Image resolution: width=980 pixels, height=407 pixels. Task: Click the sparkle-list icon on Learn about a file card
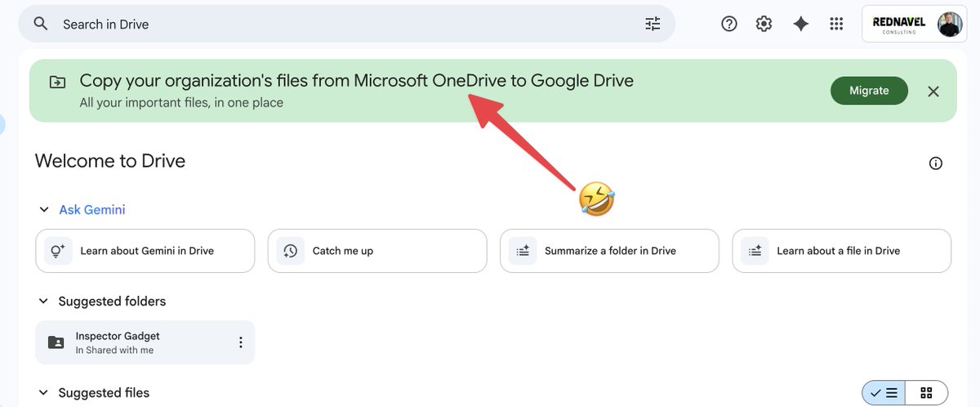pyautogui.click(x=755, y=251)
